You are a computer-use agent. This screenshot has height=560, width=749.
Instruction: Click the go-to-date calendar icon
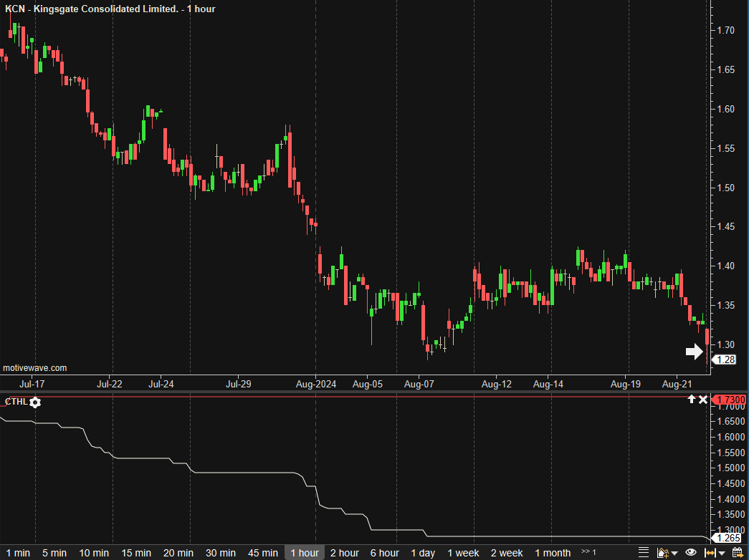(736, 552)
